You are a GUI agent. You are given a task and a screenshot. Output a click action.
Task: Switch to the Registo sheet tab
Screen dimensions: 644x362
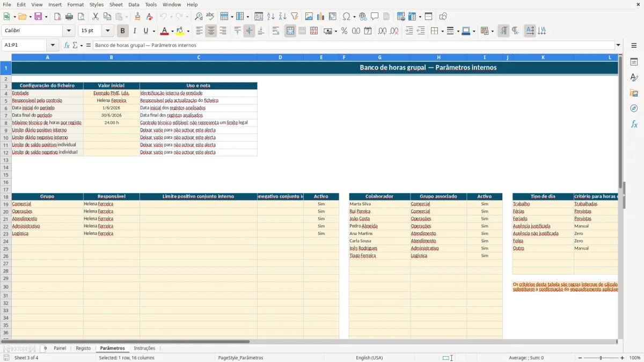pyautogui.click(x=83, y=348)
